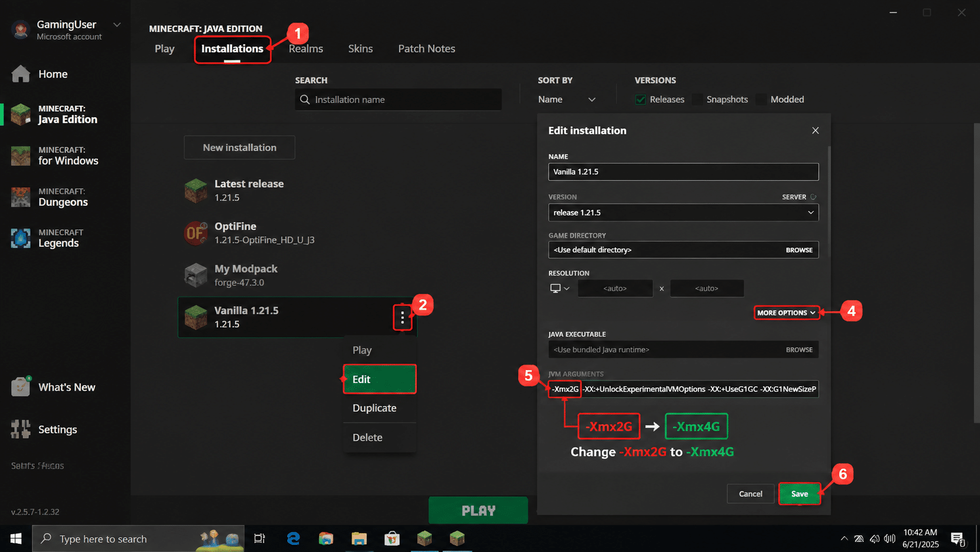Open File Explorer from taskbar
The width and height of the screenshot is (980, 552).
pos(359,539)
